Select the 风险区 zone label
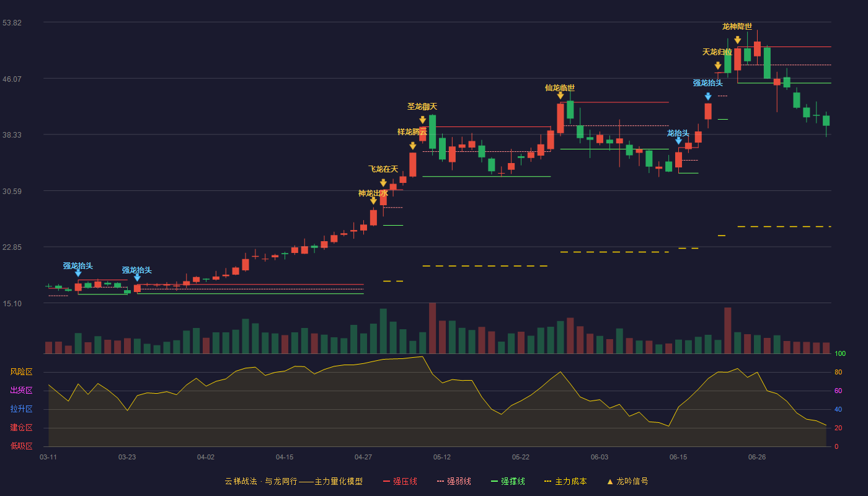This screenshot has width=868, height=496. (22, 372)
